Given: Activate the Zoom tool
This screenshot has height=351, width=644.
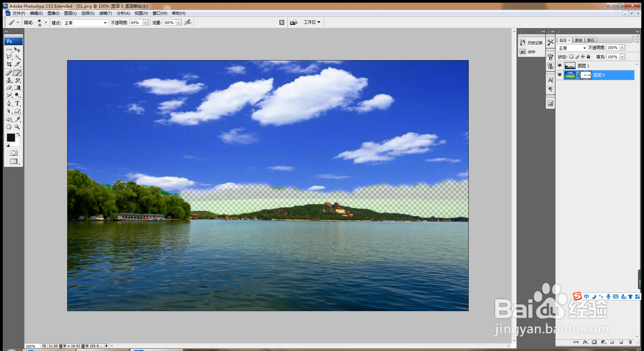Looking at the screenshot, I should pyautogui.click(x=17, y=127).
